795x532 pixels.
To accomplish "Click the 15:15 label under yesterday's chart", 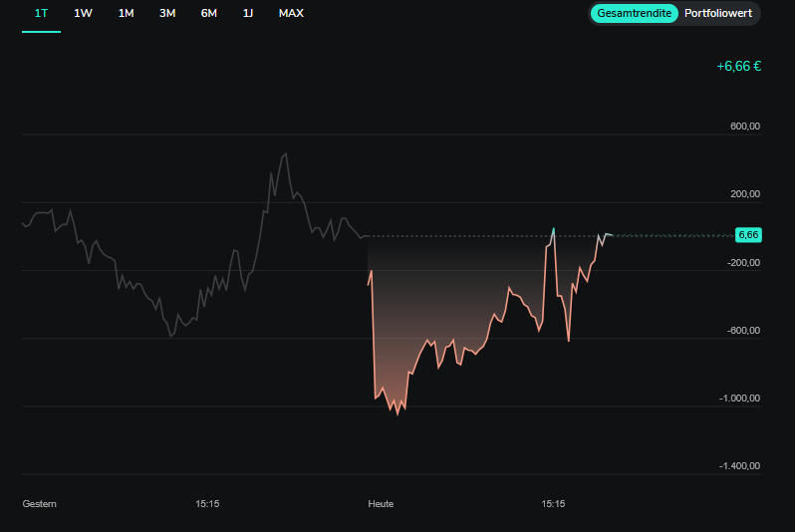I will [207, 504].
